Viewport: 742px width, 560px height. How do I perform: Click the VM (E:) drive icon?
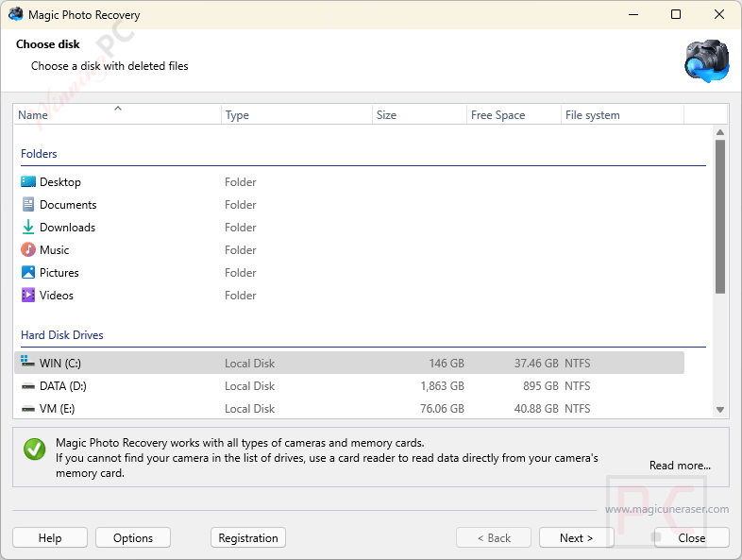(x=28, y=409)
